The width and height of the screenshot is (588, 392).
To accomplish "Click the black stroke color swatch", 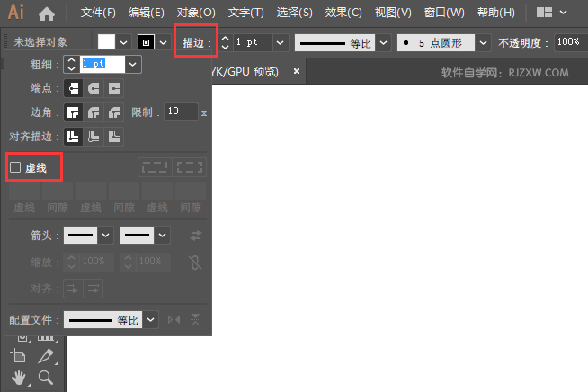I will [147, 42].
